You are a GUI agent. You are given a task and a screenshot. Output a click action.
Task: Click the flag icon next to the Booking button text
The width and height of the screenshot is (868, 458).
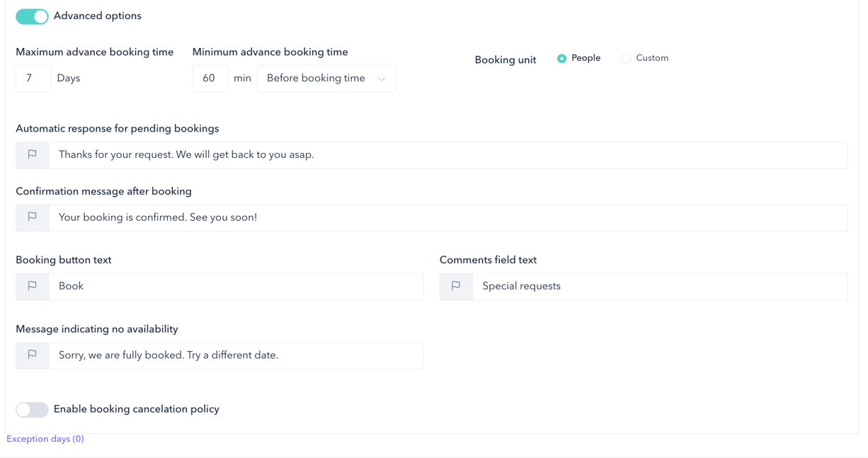(x=32, y=286)
